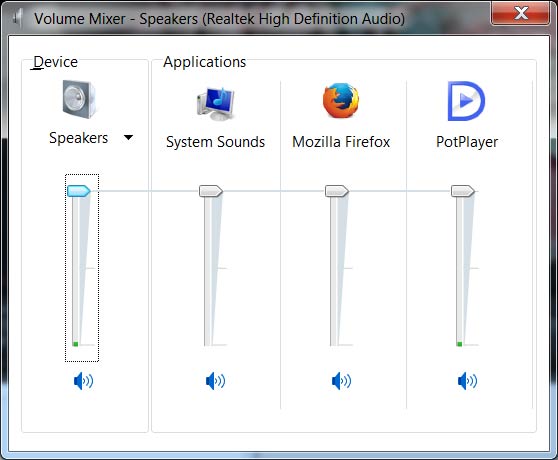
Task: Click the bottom of the Firefox volume track
Action: [333, 342]
